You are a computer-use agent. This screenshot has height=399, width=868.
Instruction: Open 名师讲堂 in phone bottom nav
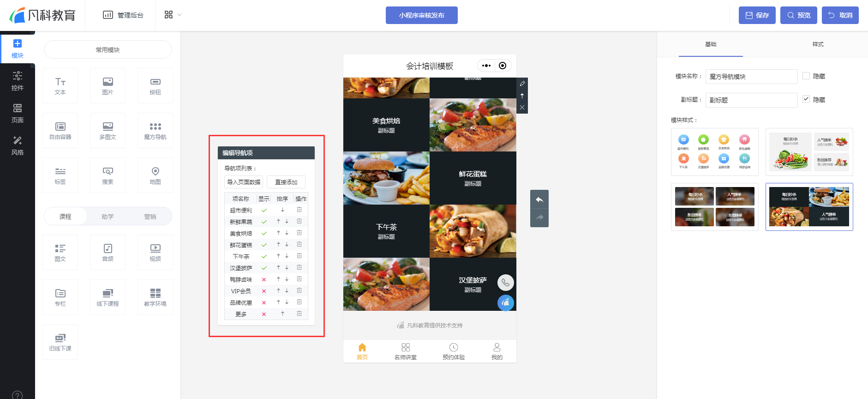[406, 352]
